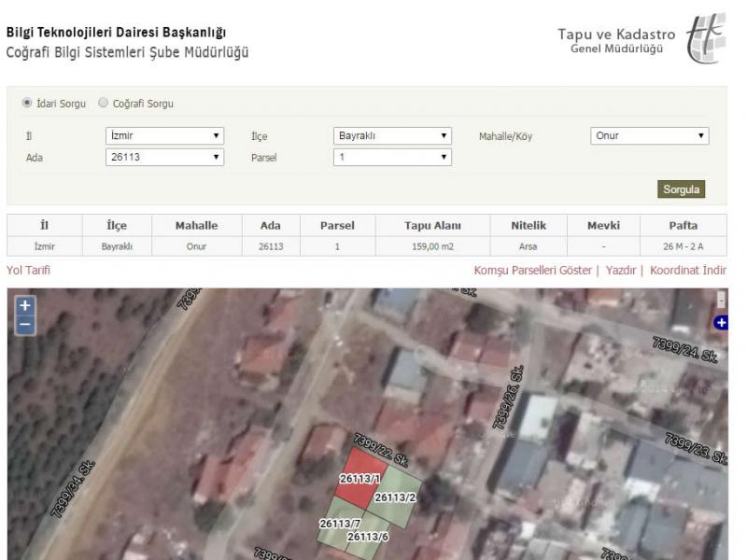
Task: Select the Coğrafi Sorgu radio button
Action: coord(104,104)
